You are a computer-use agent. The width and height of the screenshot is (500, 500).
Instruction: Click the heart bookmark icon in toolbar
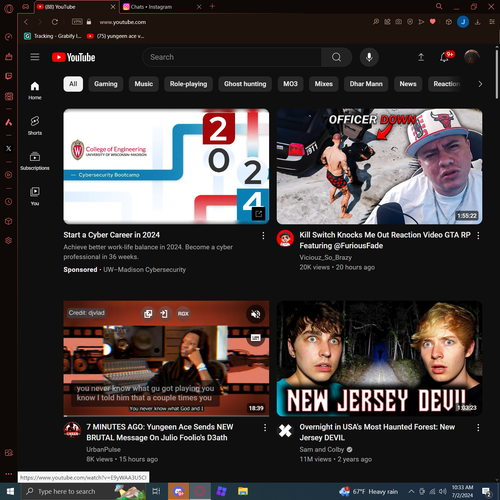click(x=433, y=22)
